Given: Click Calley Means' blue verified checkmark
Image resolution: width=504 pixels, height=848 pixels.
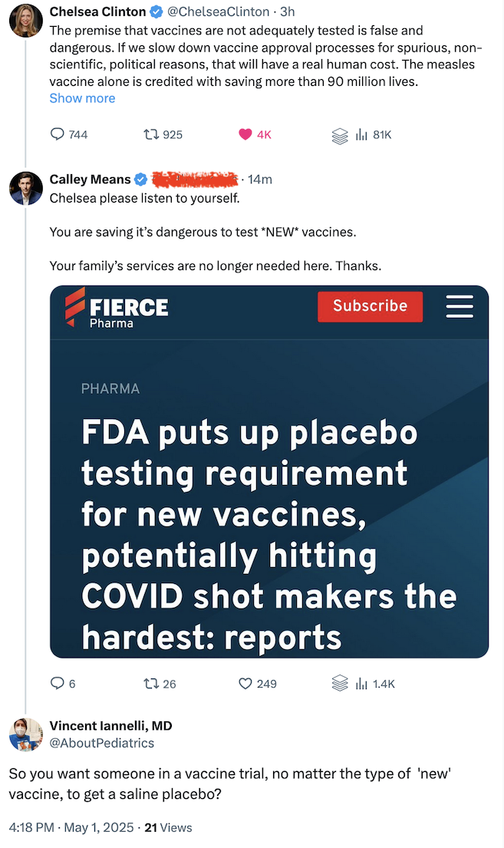Looking at the screenshot, I should point(140,179).
